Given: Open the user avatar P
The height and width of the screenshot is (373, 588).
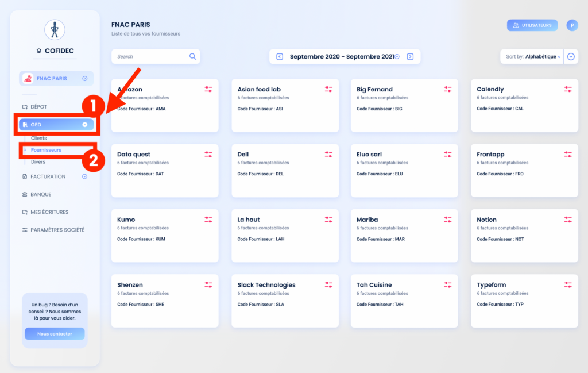Looking at the screenshot, I should pyautogui.click(x=572, y=25).
